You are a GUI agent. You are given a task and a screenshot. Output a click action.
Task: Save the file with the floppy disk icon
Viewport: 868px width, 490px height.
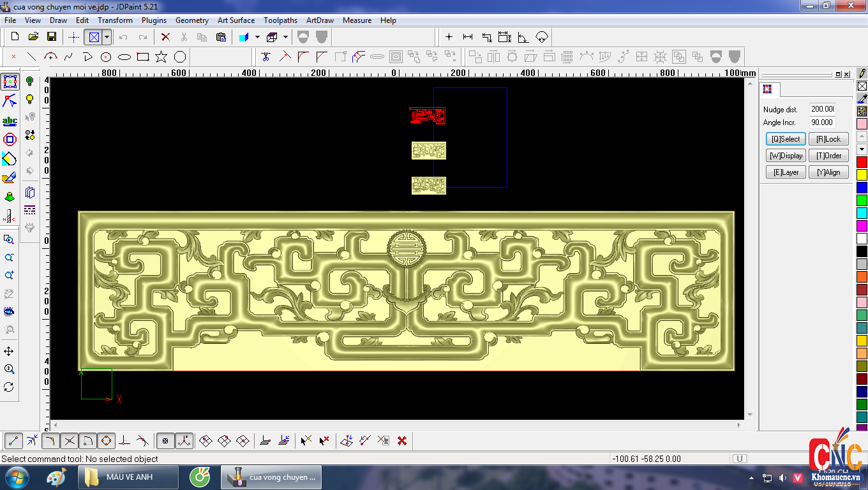(x=52, y=37)
